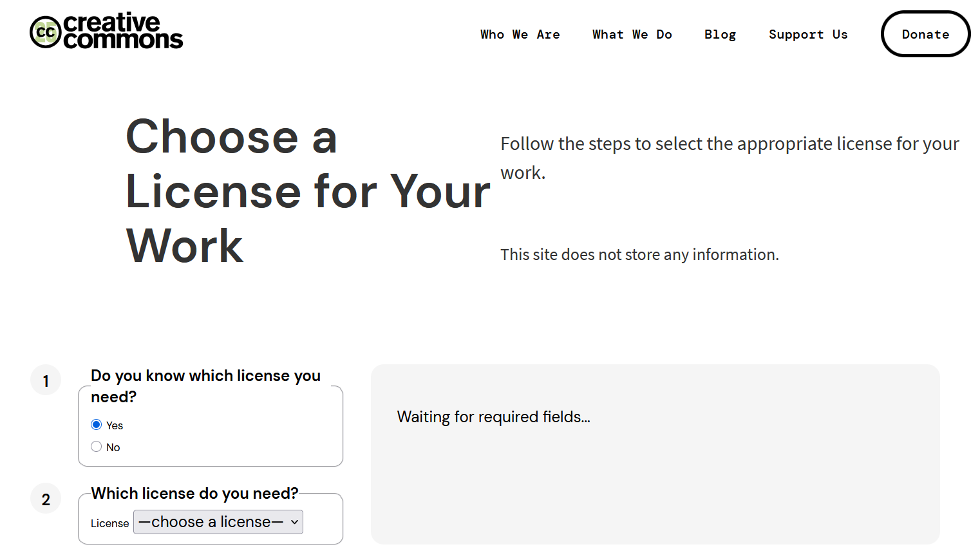The width and height of the screenshot is (980, 549).
Task: Open the "What We Do" menu item
Action: pos(632,35)
